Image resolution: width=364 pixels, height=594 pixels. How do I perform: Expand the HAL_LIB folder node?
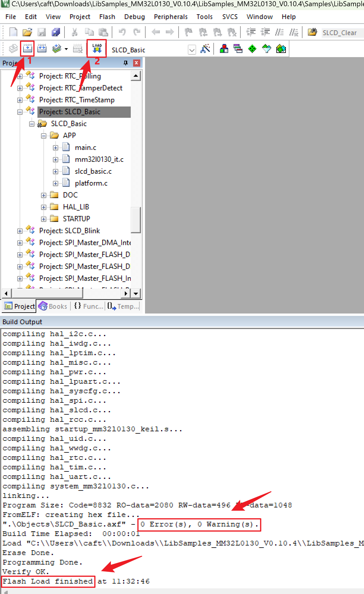[44, 207]
